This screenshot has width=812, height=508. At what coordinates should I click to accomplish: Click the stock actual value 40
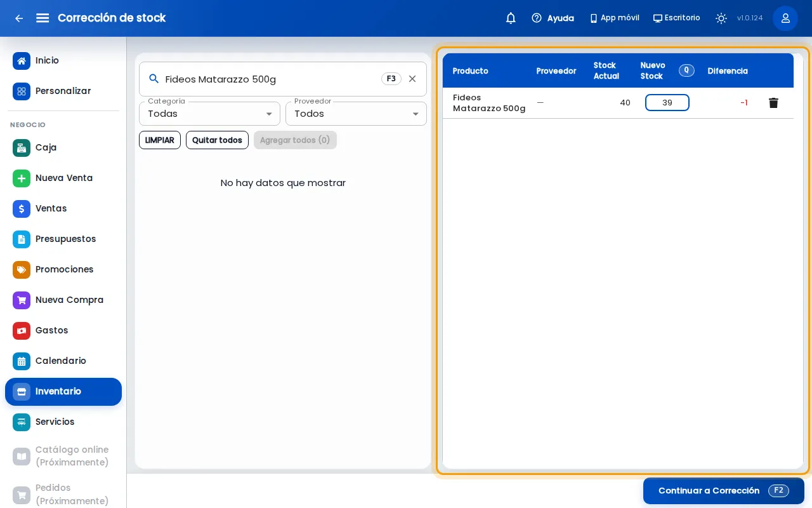point(625,103)
